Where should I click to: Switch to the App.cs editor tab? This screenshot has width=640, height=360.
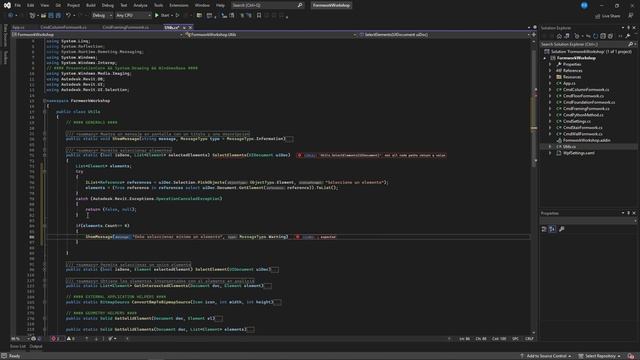pos(18,27)
